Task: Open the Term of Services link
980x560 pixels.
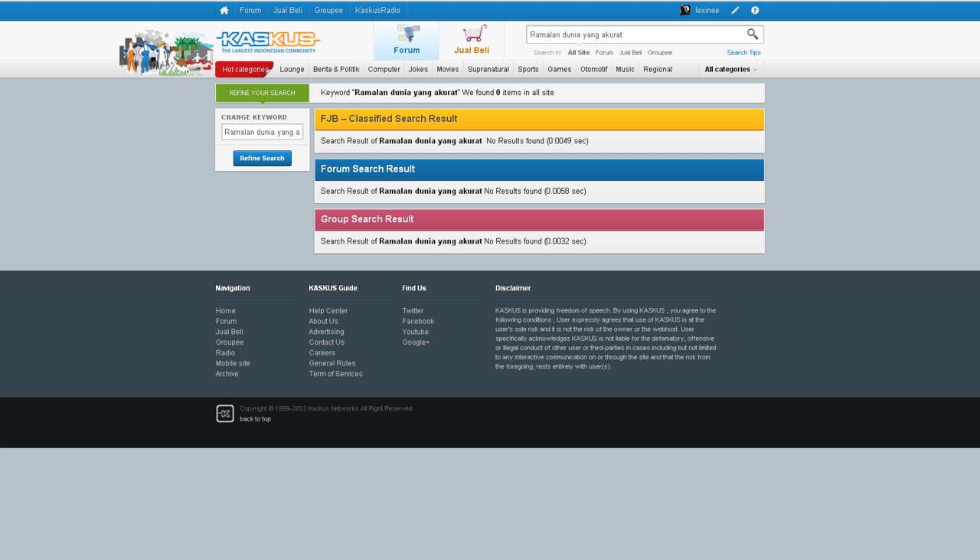Action: 336,374
